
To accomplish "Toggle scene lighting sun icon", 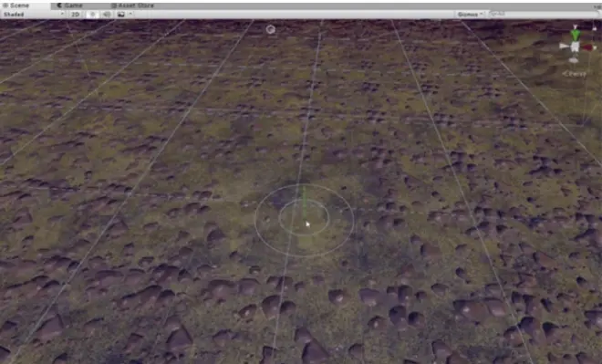I will coord(92,15).
